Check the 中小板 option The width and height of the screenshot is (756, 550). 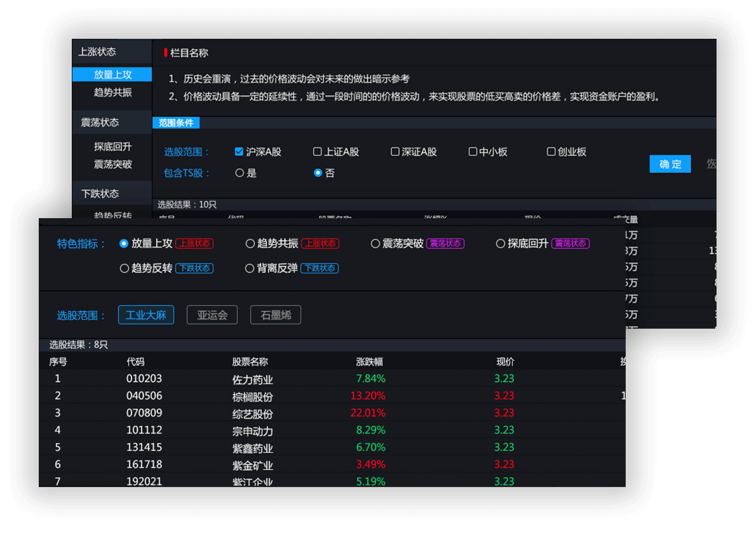pos(473,152)
